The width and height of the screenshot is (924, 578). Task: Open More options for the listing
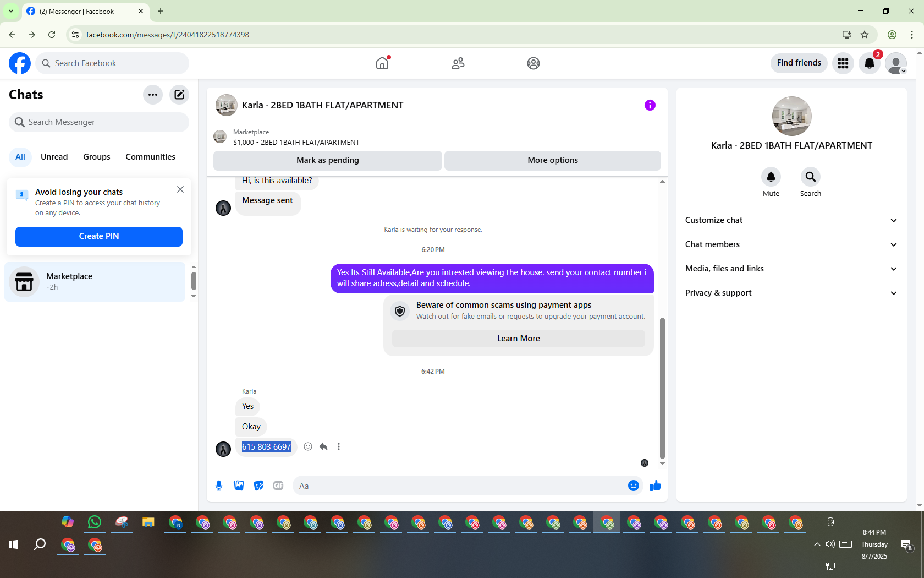pyautogui.click(x=553, y=160)
